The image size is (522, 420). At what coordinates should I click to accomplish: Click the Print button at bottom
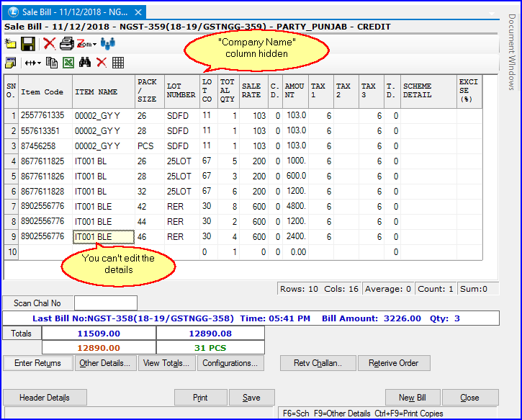200,398
